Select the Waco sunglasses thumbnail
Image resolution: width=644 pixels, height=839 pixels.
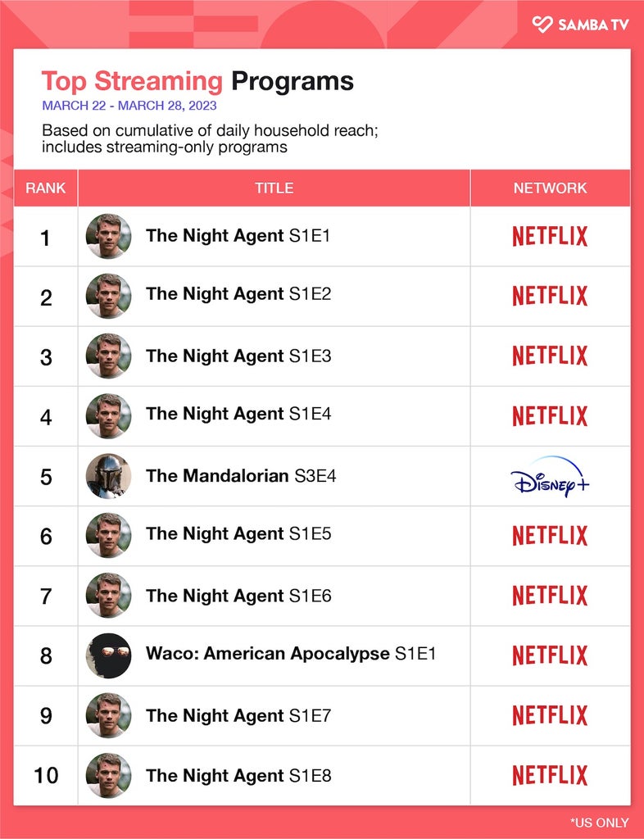(x=109, y=655)
